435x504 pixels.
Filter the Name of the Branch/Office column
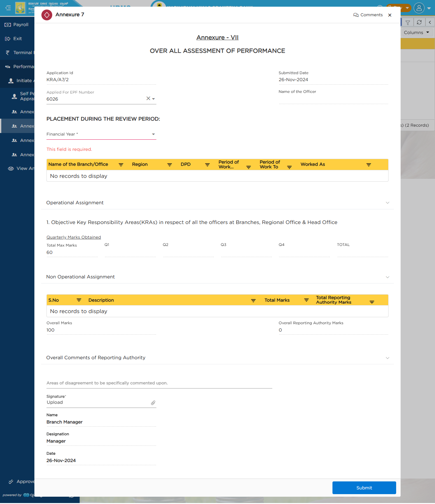click(x=121, y=164)
